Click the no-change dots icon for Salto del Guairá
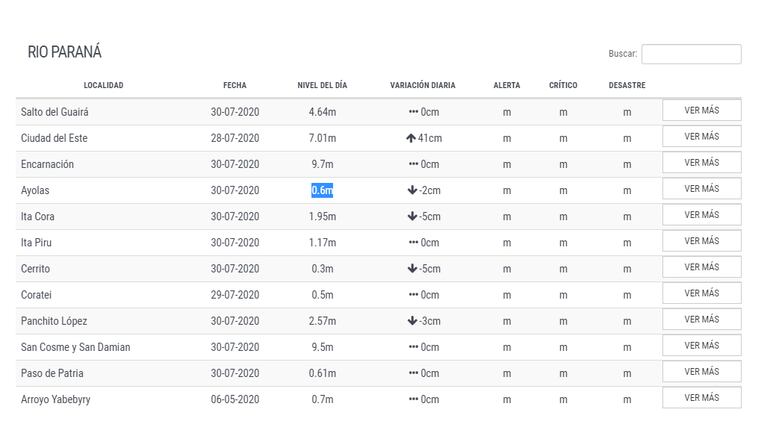This screenshot has width=770, height=433. pyautogui.click(x=413, y=112)
